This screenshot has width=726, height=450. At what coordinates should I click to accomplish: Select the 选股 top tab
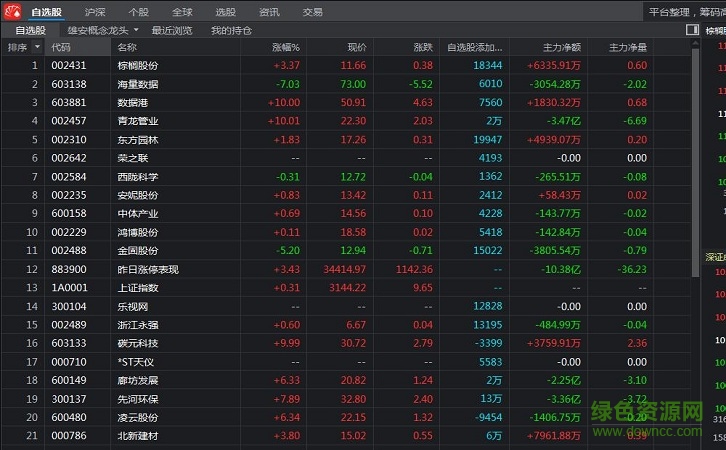pos(226,12)
